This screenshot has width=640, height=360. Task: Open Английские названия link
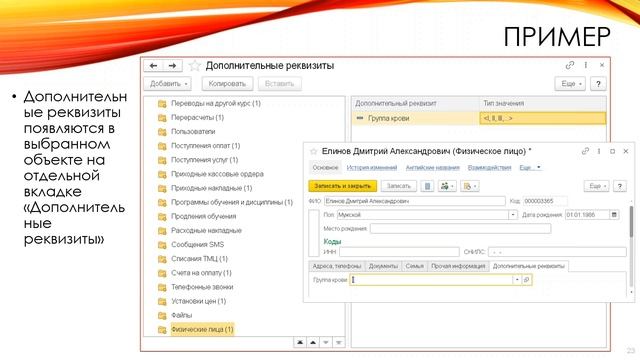[433, 168]
